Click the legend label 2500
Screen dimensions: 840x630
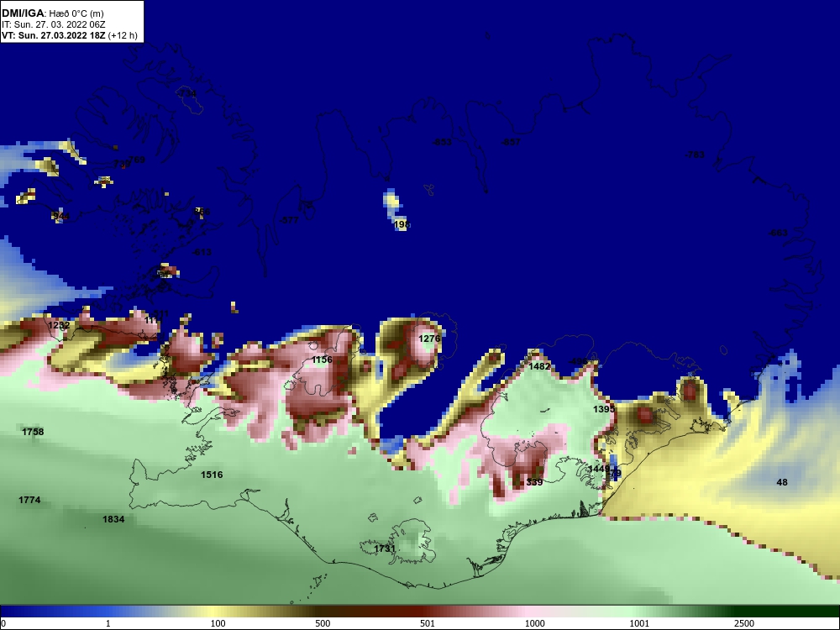744,623
